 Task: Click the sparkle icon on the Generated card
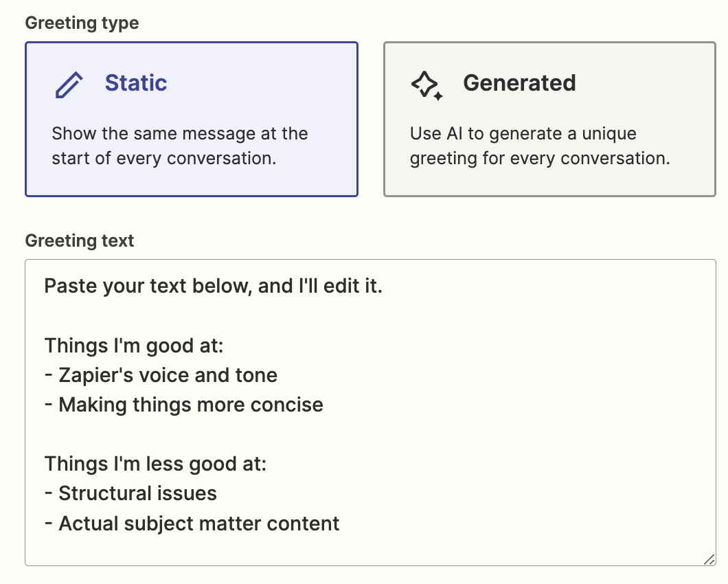coord(426,85)
